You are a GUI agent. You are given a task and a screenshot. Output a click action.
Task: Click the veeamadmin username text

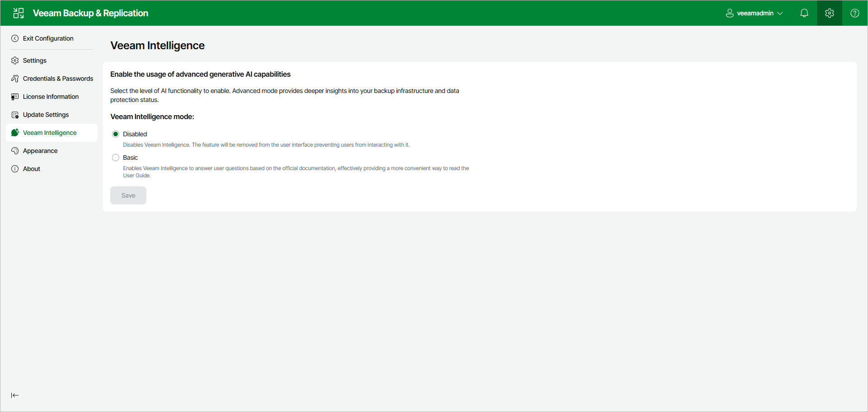(x=755, y=13)
